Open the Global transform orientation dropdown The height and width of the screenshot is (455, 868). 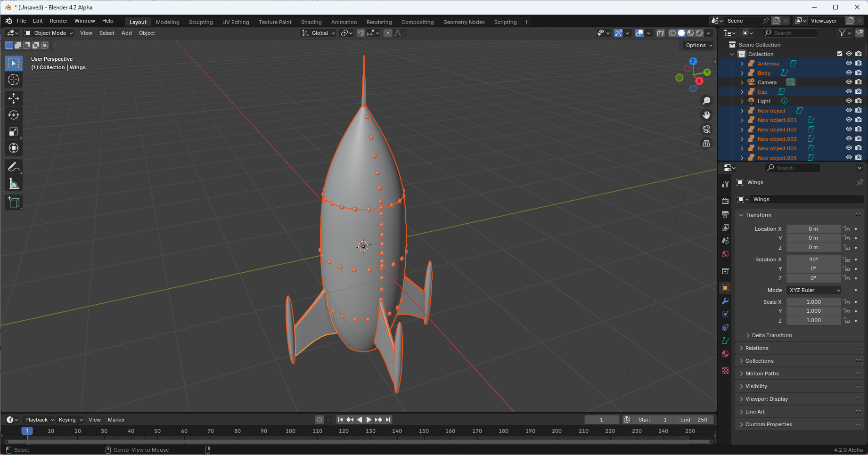(319, 33)
